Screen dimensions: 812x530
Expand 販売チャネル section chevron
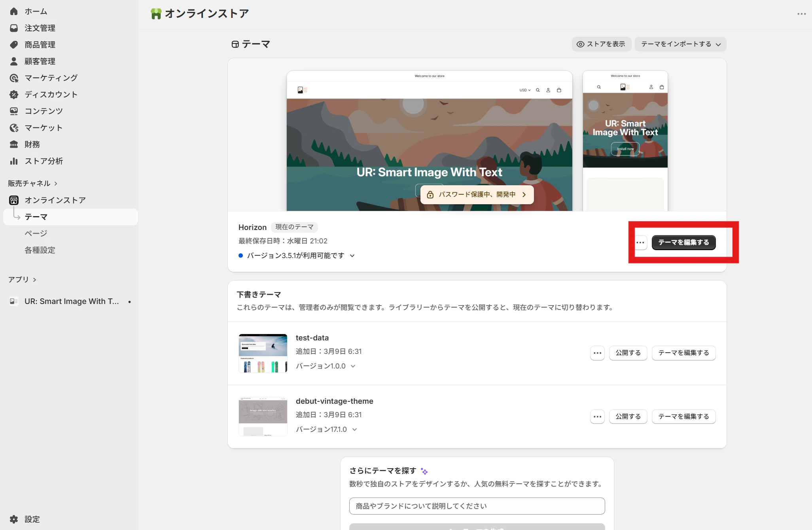coord(56,184)
